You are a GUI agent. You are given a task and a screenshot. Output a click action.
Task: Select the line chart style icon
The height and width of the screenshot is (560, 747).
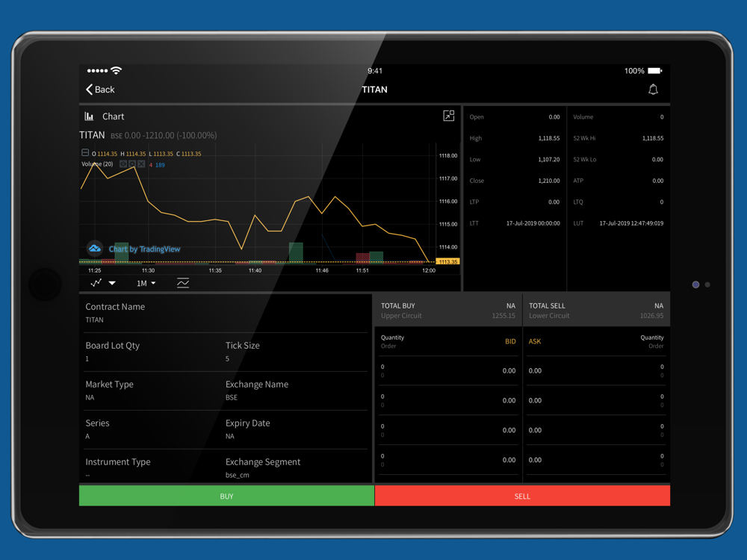[96, 283]
